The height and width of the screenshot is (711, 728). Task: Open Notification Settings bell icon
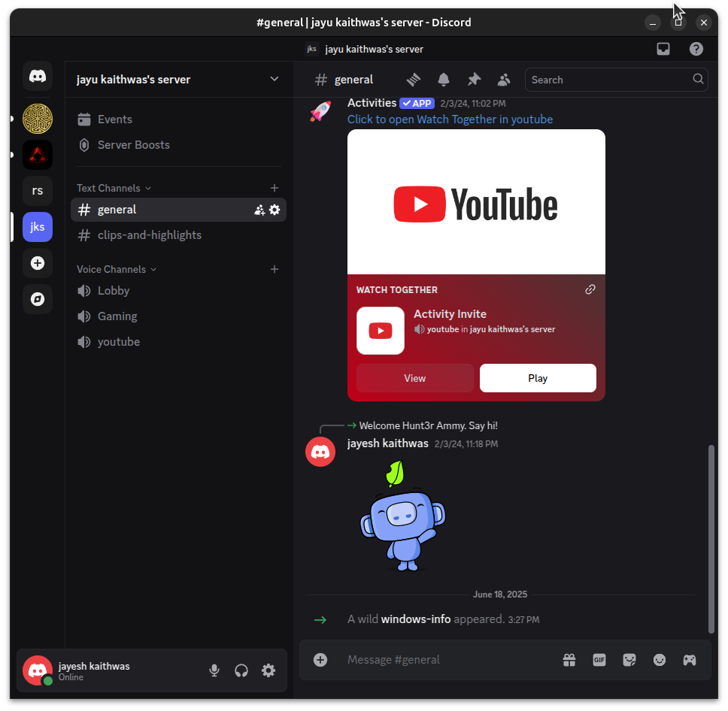(x=444, y=80)
